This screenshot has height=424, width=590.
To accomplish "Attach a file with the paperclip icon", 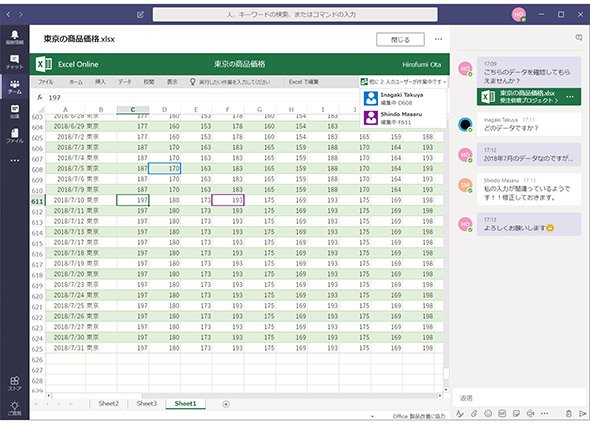I will 474,413.
